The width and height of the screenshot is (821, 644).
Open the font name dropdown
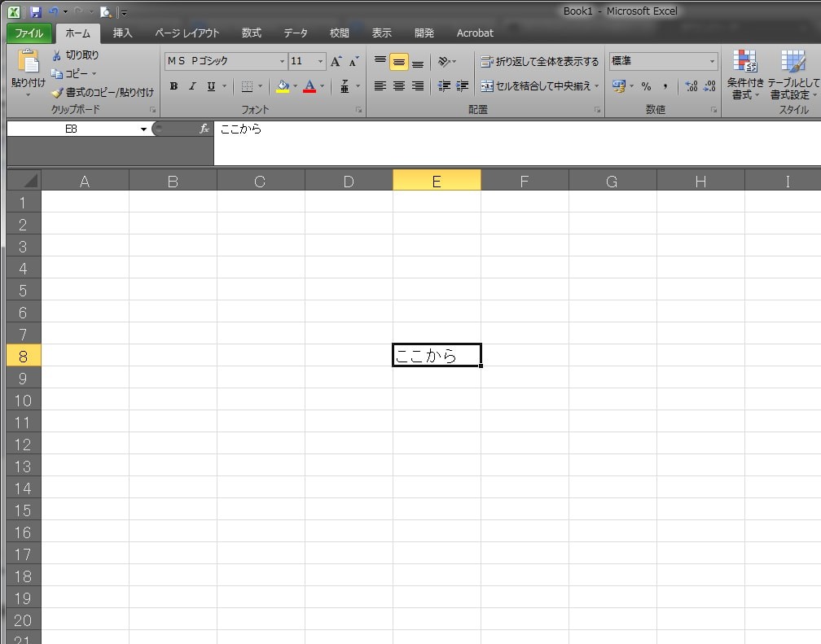(281, 60)
